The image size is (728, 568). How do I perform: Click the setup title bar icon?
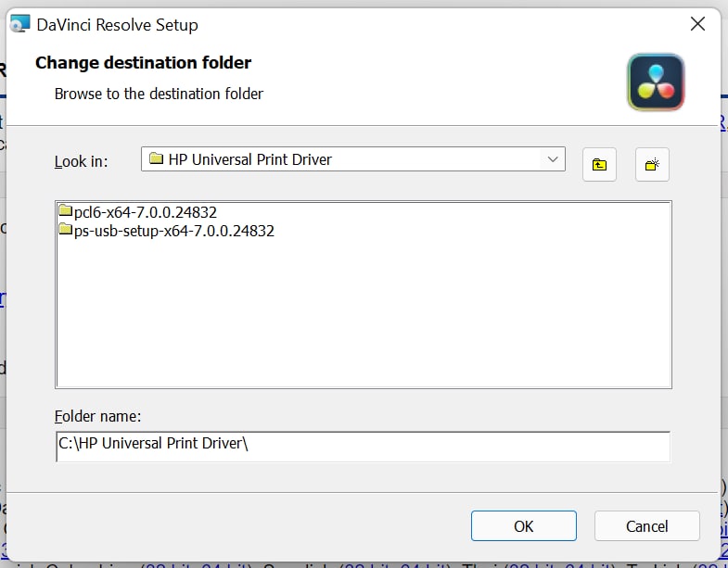tap(20, 24)
